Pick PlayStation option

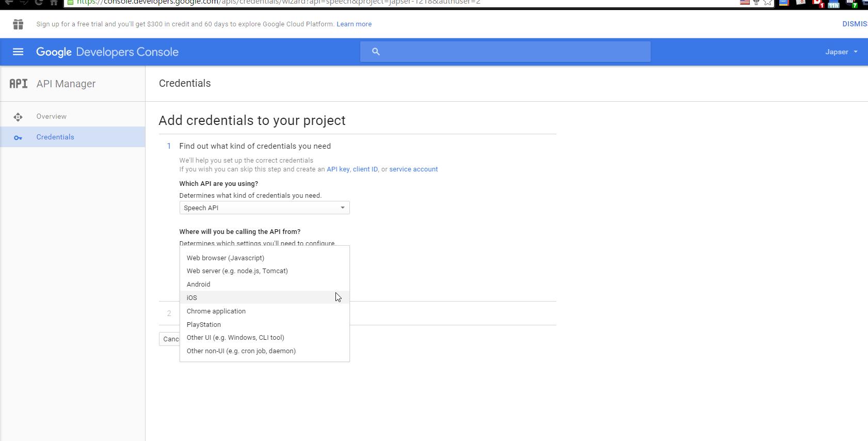[264, 324]
